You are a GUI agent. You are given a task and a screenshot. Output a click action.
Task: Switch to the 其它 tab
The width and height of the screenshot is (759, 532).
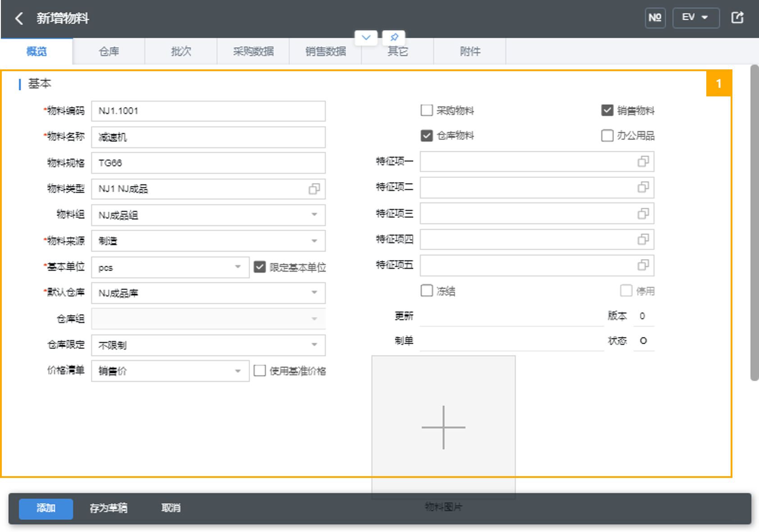398,51
